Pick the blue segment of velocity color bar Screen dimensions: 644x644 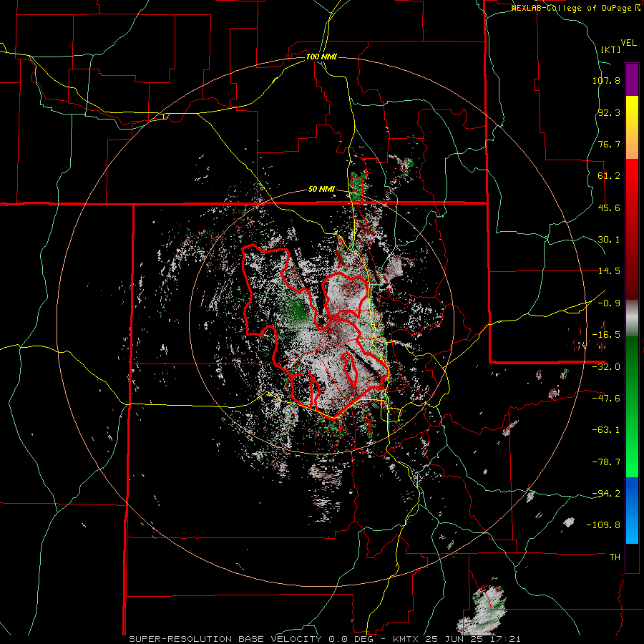[632, 510]
